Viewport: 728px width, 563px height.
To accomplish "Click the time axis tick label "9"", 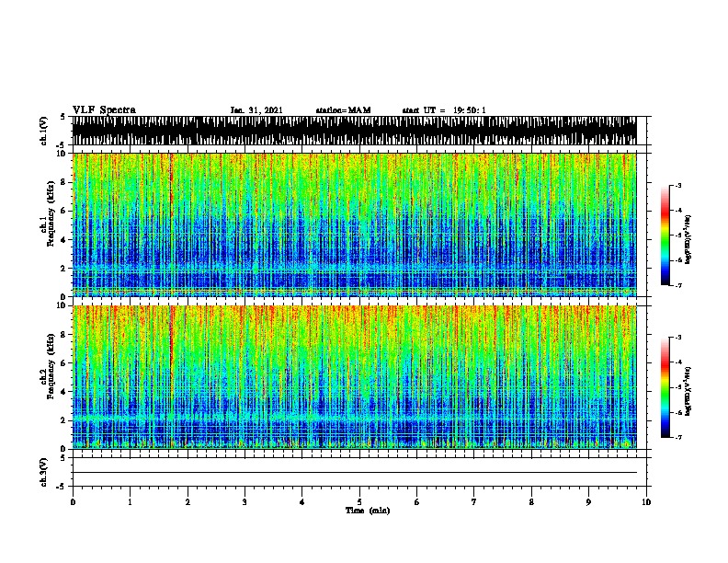I will (588, 502).
